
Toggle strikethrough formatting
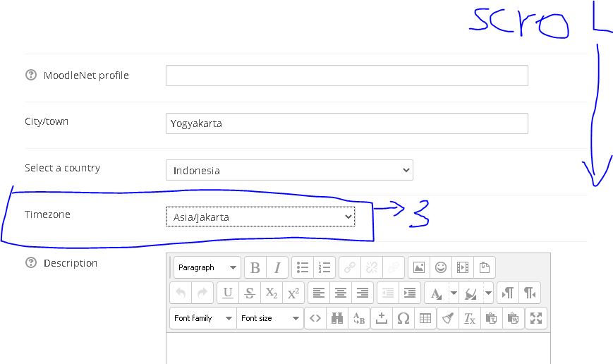coord(249,293)
